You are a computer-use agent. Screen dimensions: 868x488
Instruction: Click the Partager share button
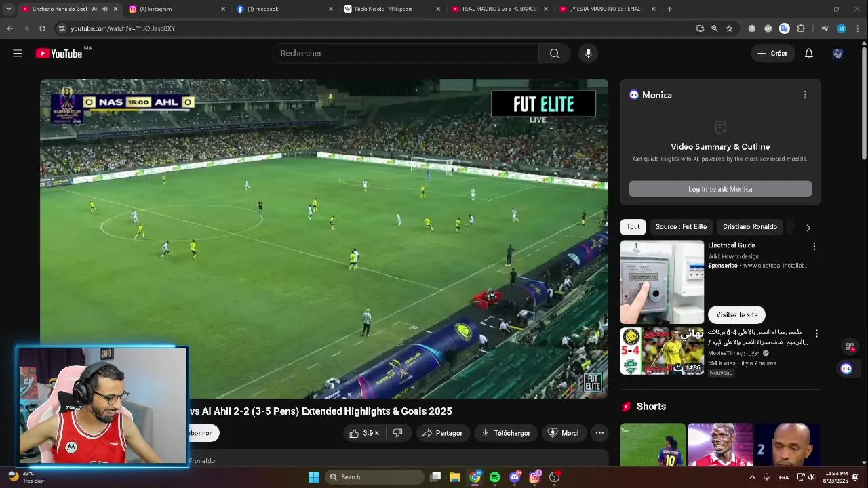(441, 433)
